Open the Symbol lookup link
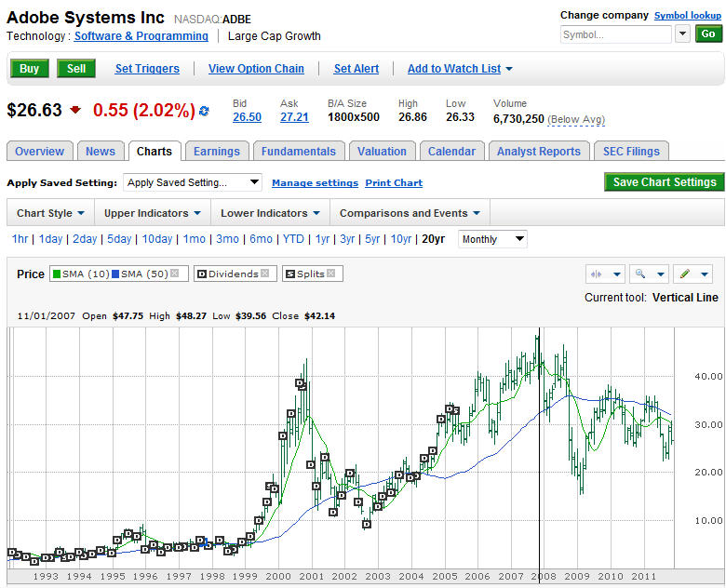Image resolution: width=726 pixels, height=588 pixels. coord(688,15)
